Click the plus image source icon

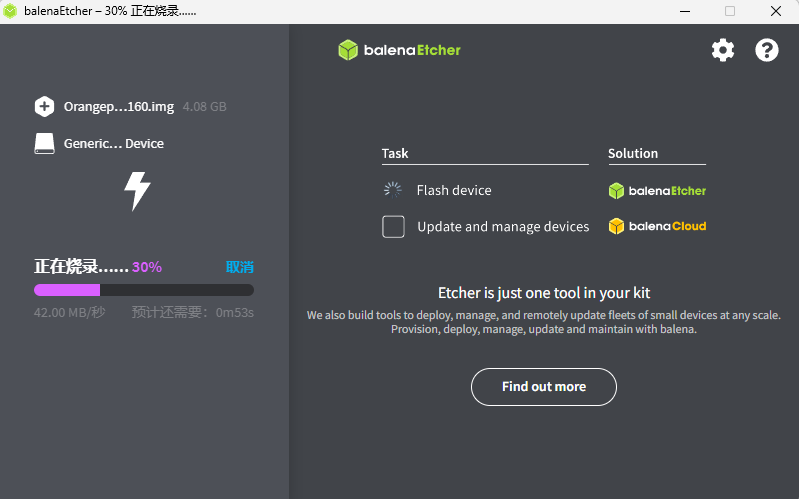[44, 107]
